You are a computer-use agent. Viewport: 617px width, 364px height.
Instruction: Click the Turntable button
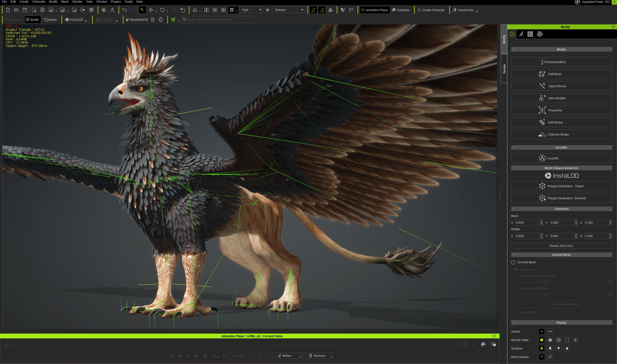point(400,10)
